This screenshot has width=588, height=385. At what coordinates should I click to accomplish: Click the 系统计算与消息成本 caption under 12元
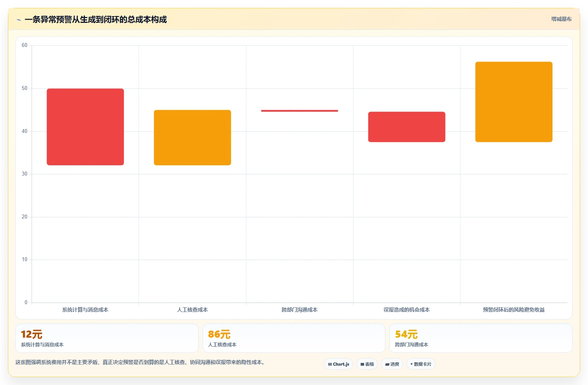click(x=42, y=345)
